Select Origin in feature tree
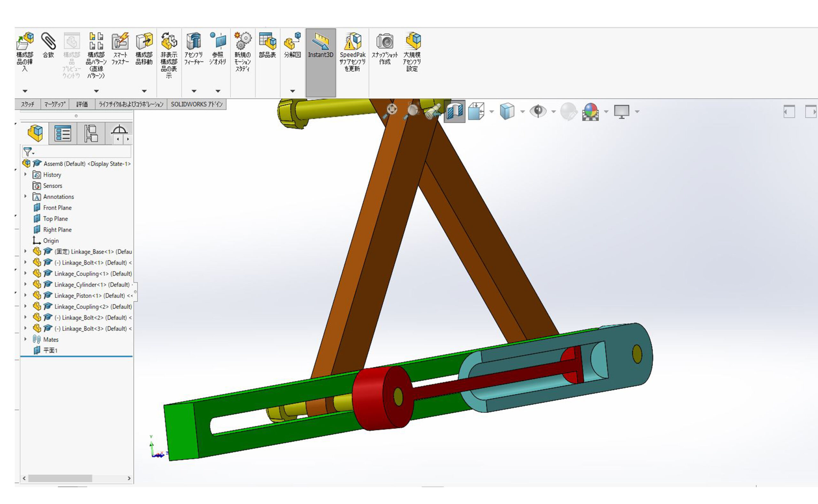 point(46,241)
